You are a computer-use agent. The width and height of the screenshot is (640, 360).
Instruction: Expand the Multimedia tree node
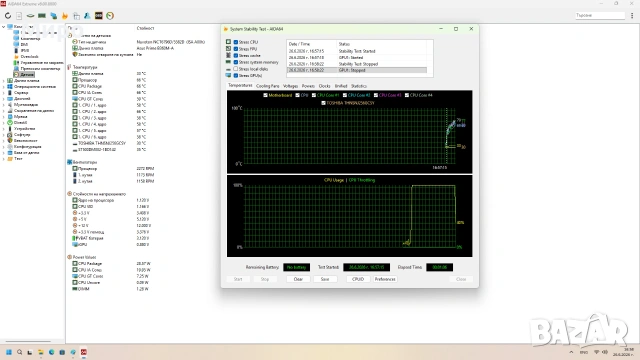coord(4,104)
